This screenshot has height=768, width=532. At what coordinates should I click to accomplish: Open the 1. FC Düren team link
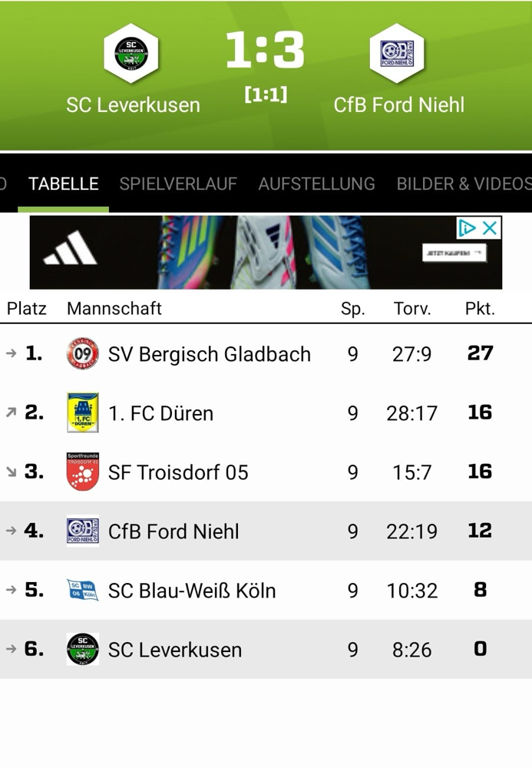160,413
